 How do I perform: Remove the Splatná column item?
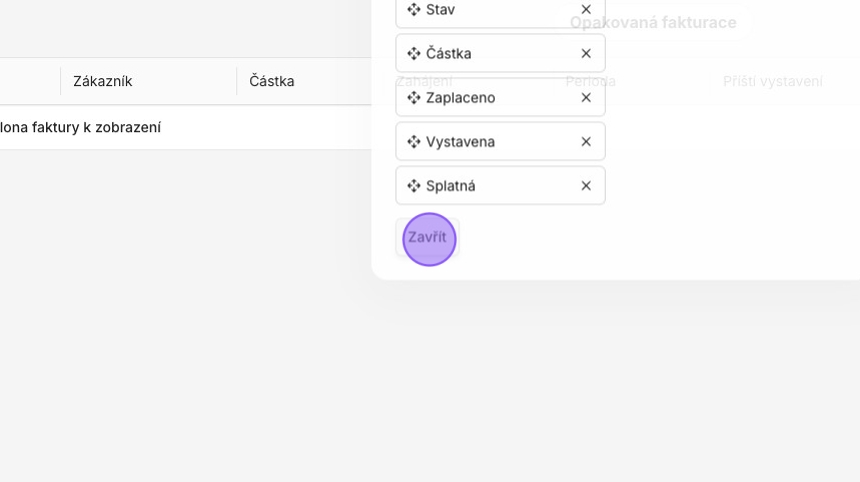(x=586, y=185)
